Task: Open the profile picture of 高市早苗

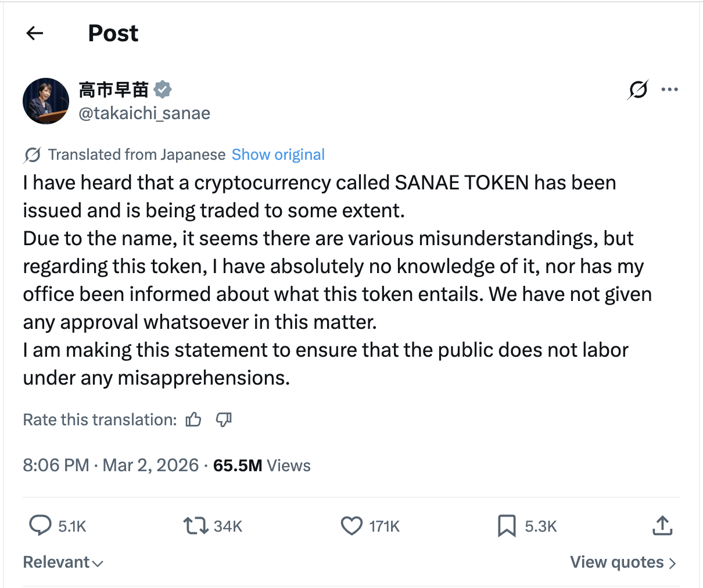Action: pos(45,101)
